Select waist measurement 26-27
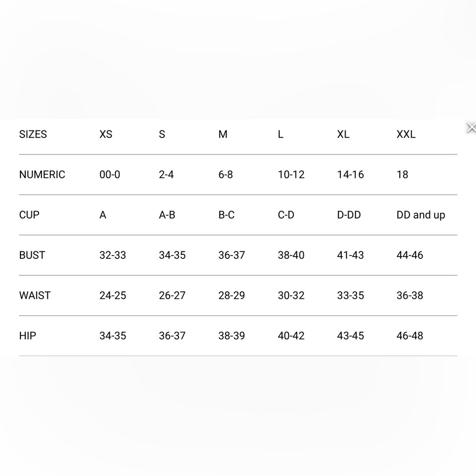The height and width of the screenshot is (476, 476). [x=172, y=296]
